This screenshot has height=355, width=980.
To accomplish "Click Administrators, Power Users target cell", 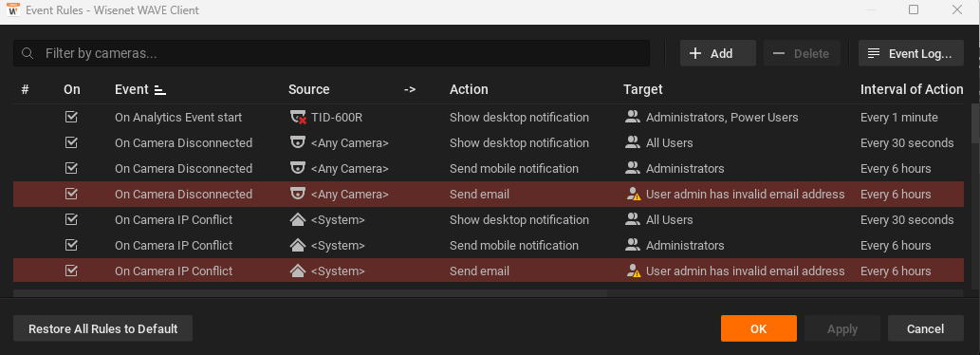I will pos(722,117).
